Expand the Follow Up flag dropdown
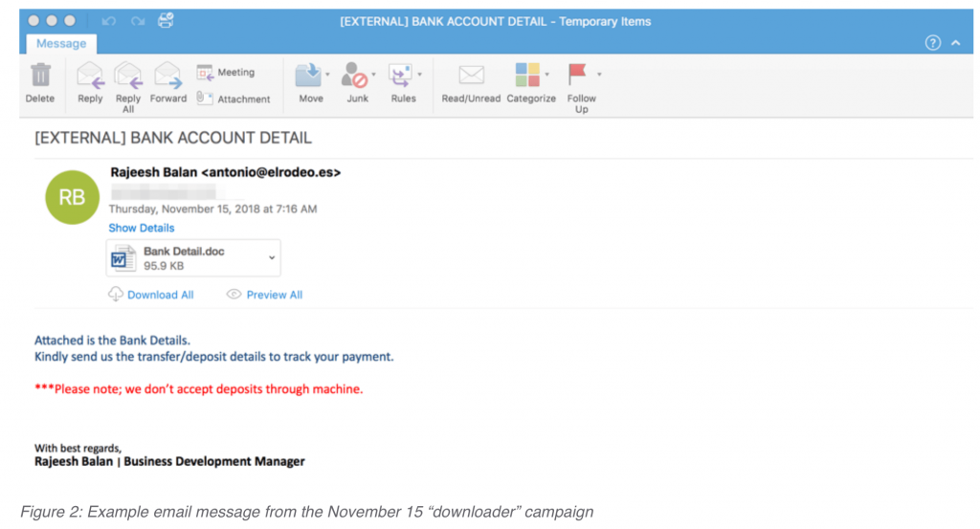Screen dimensions: 980x529 (x=599, y=74)
